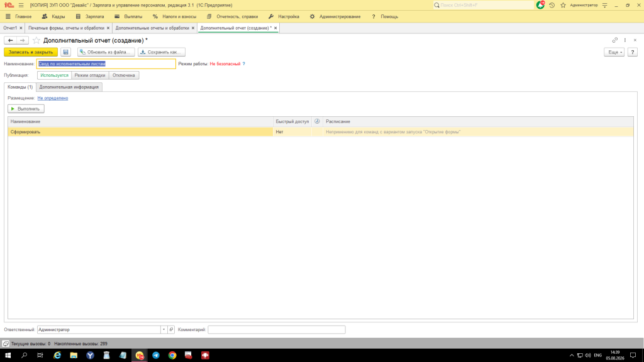Close the Отчет1 tab
This screenshot has width=644, height=362.
21,28
